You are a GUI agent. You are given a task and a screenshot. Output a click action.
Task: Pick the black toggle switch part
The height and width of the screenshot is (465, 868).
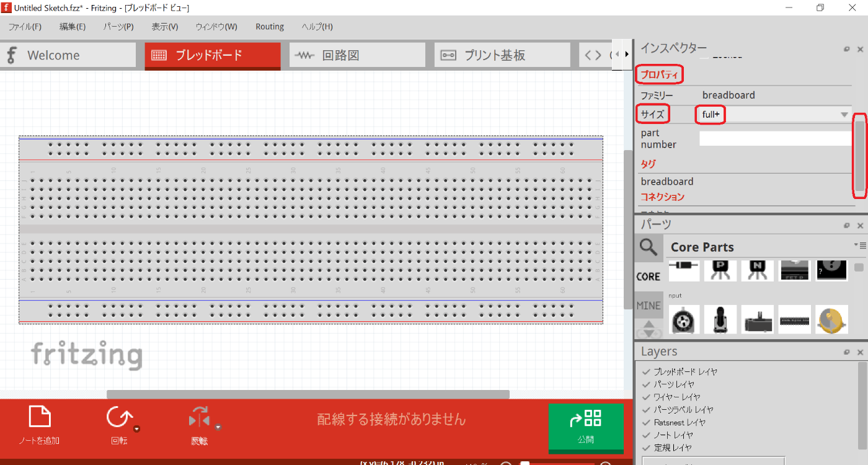tap(720, 319)
